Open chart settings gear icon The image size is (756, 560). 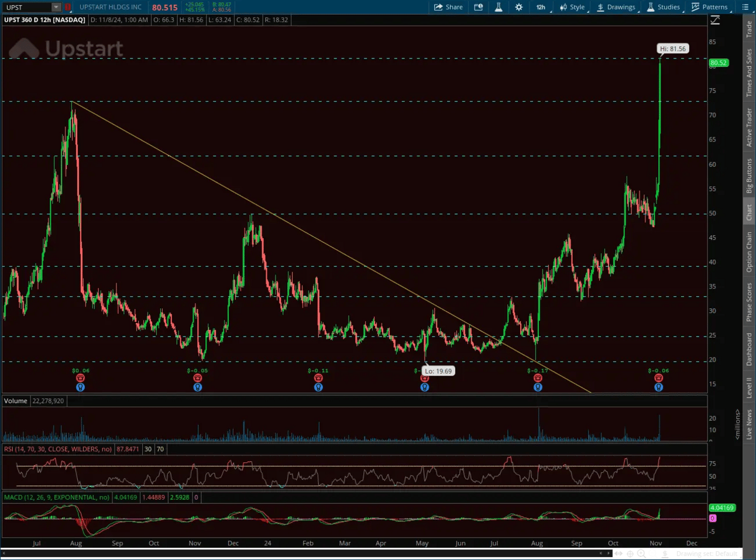point(519,7)
